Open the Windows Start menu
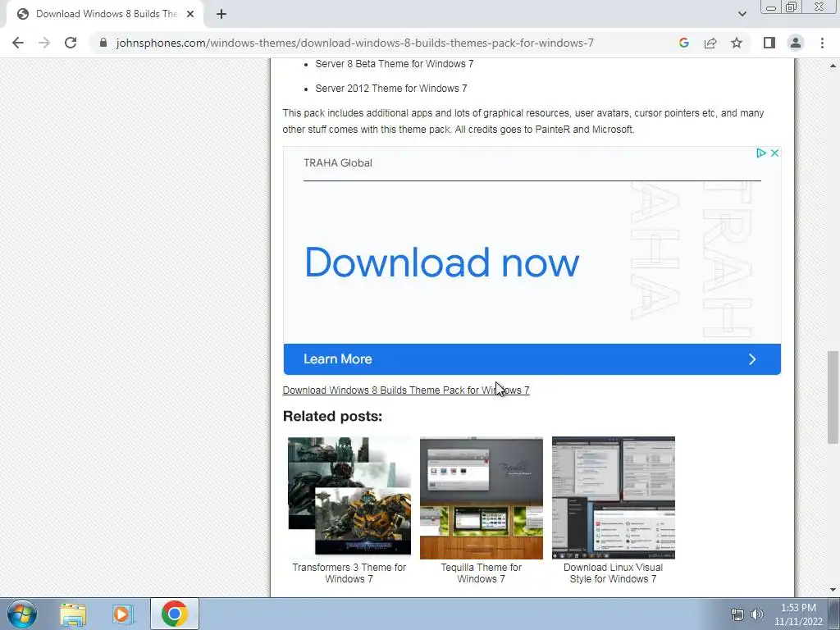The width and height of the screenshot is (840, 630). [22, 614]
